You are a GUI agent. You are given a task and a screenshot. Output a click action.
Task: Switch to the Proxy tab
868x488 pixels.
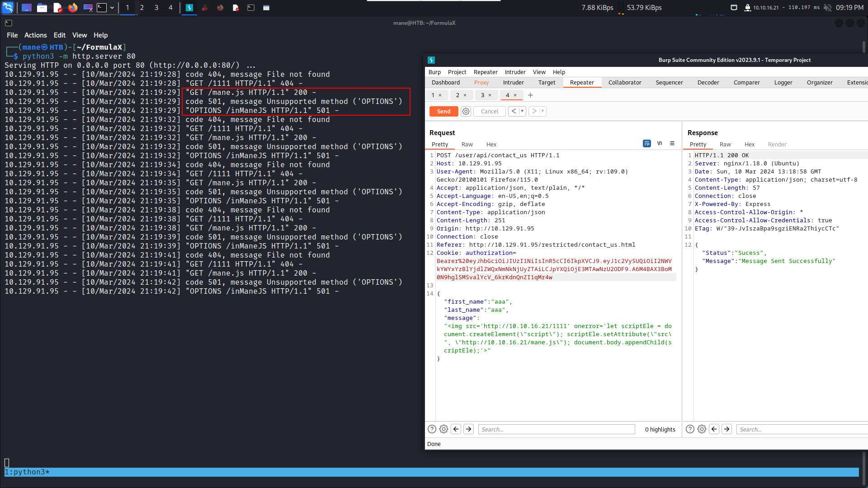pyautogui.click(x=481, y=82)
